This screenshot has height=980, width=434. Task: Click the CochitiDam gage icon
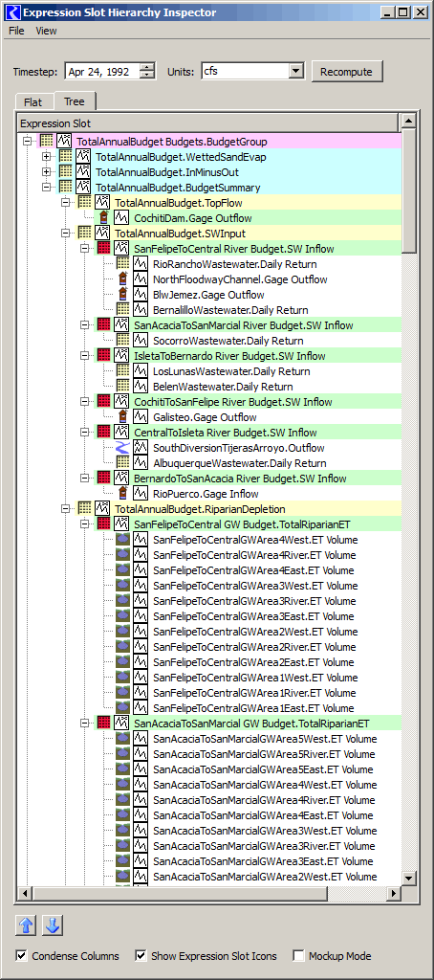pos(103,218)
